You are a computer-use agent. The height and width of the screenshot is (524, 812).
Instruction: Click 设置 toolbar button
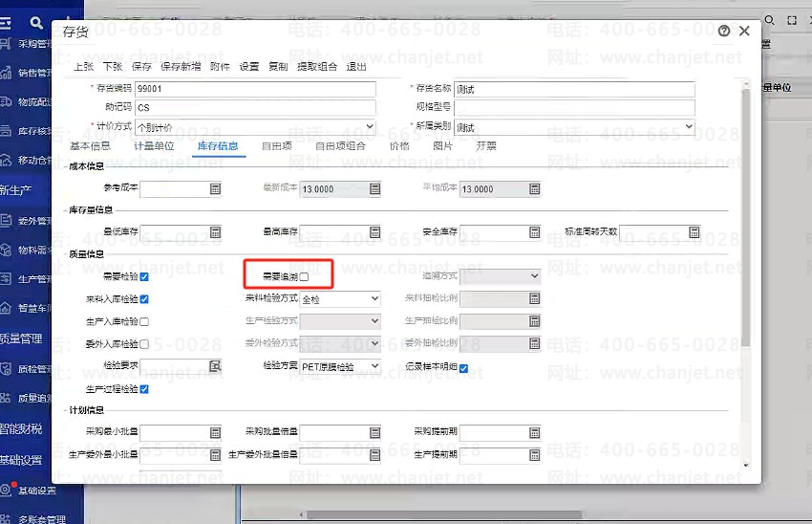click(x=249, y=67)
